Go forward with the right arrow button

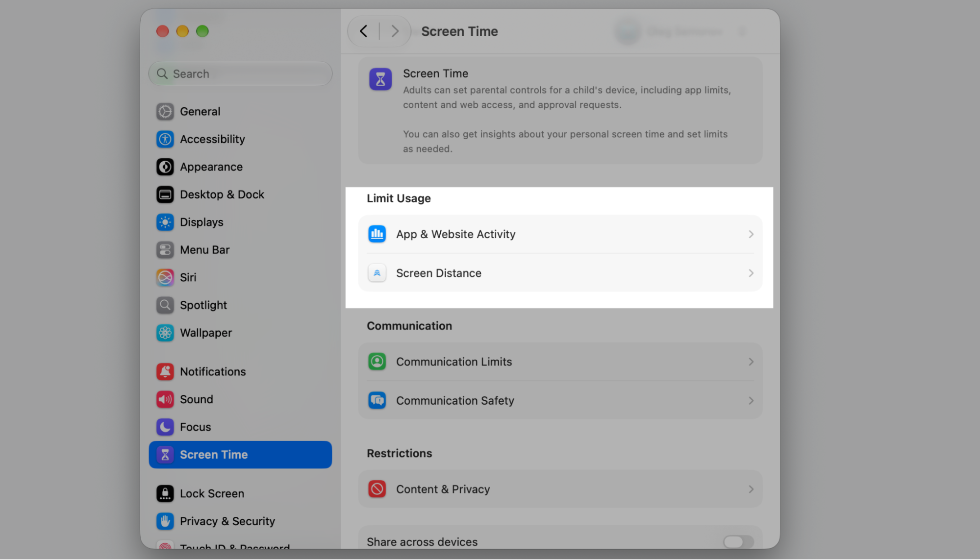(395, 31)
